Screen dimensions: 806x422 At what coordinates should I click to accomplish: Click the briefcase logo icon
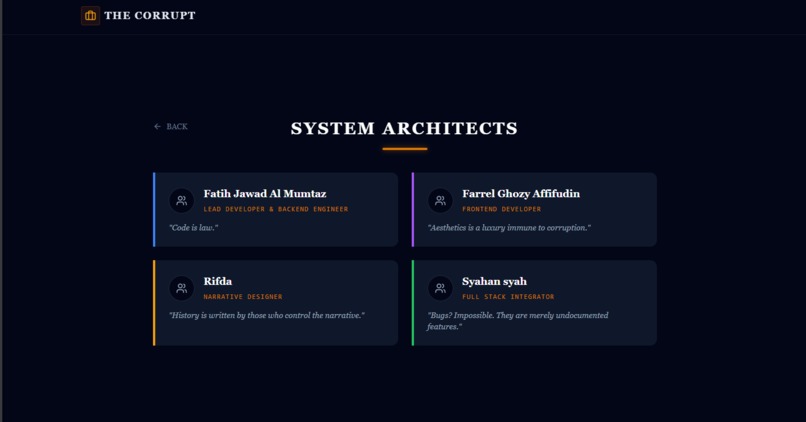[90, 15]
